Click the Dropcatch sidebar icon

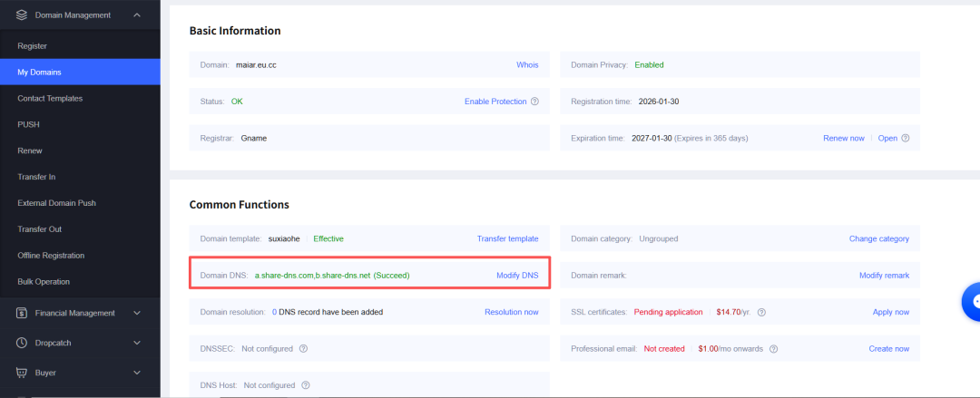(22, 343)
